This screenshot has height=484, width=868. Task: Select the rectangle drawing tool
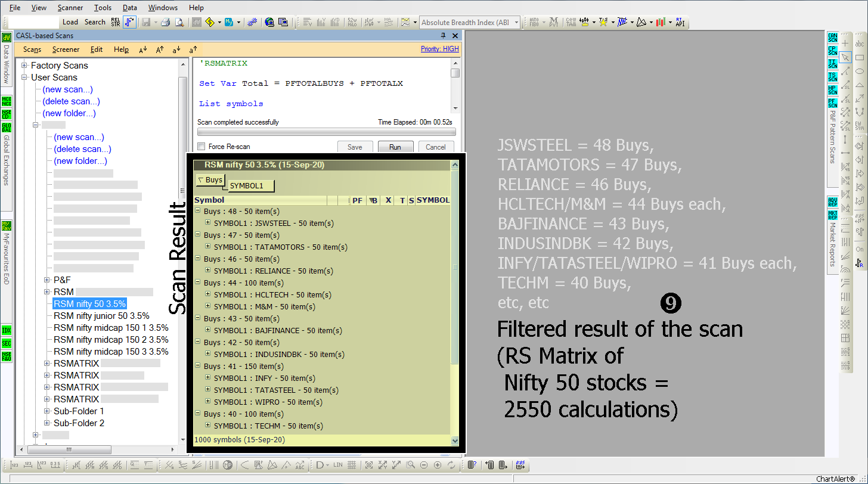860,57
